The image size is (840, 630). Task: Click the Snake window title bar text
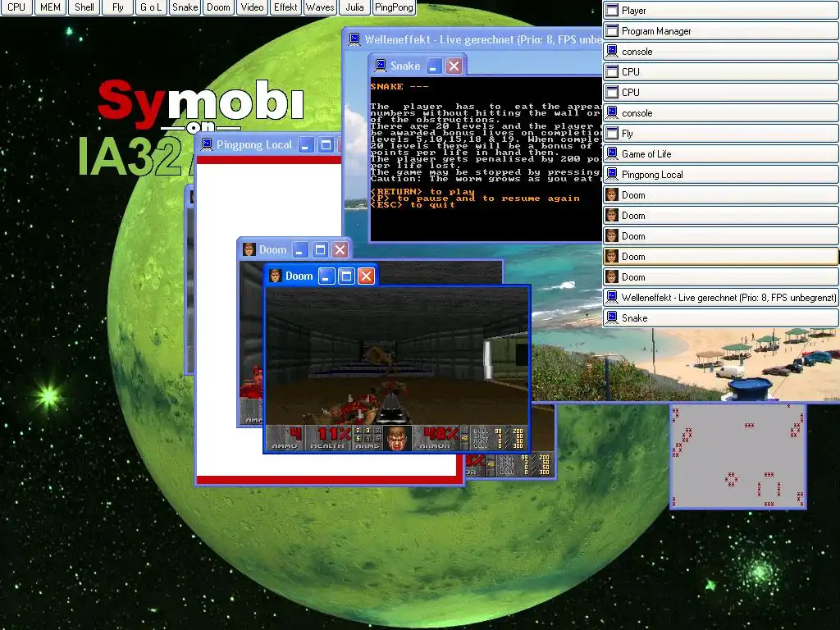coord(405,66)
